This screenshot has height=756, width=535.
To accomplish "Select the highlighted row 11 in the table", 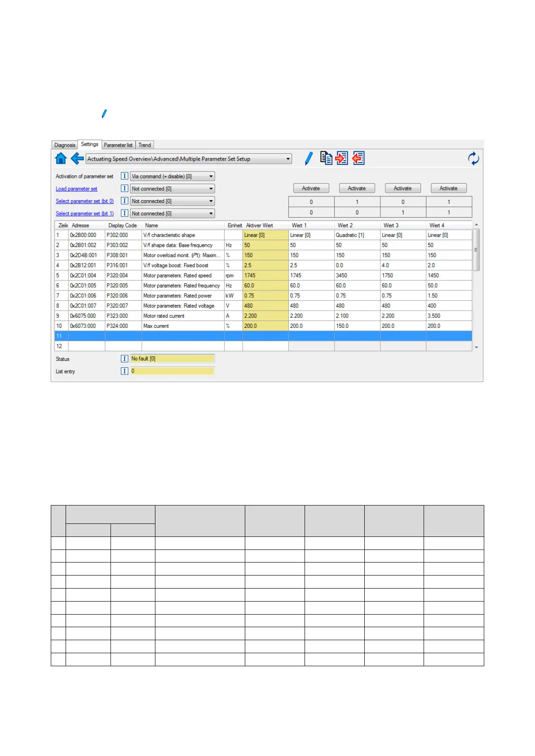I will coord(263,336).
